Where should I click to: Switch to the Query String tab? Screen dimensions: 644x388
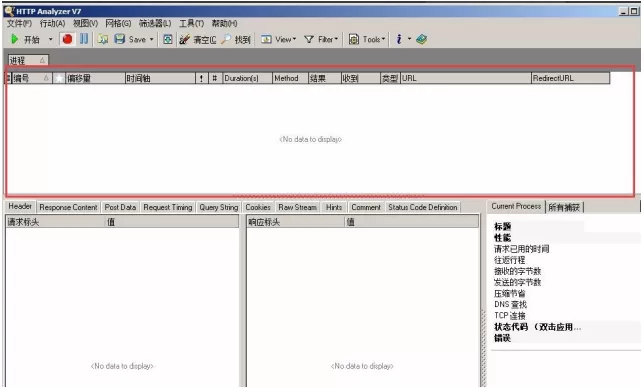tap(219, 207)
